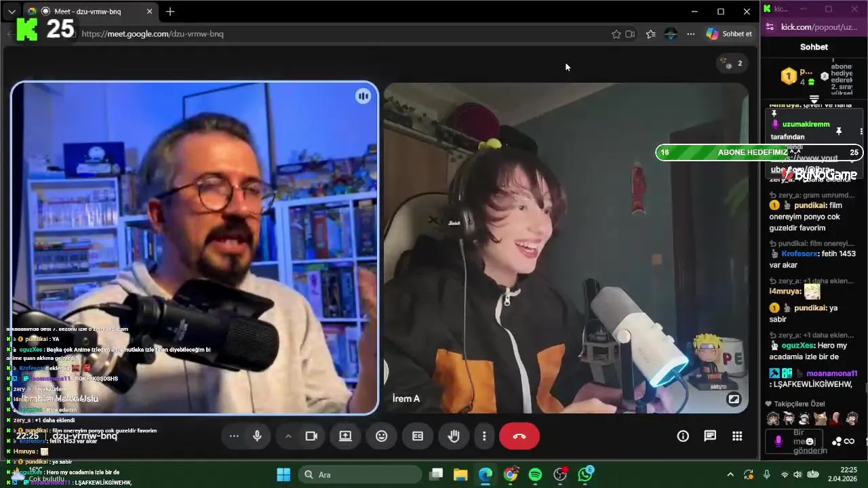
Task: Open OBS Studio from the taskbar
Action: tap(560, 474)
